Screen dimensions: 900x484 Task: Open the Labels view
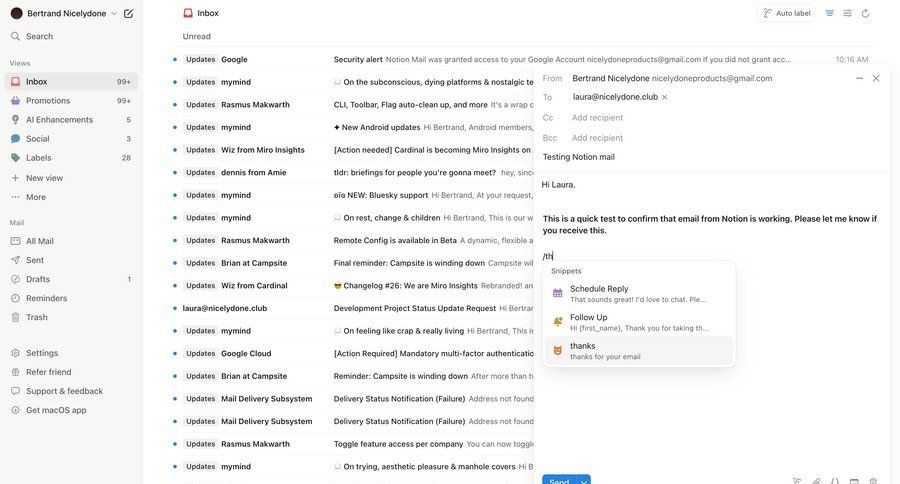[71, 157]
